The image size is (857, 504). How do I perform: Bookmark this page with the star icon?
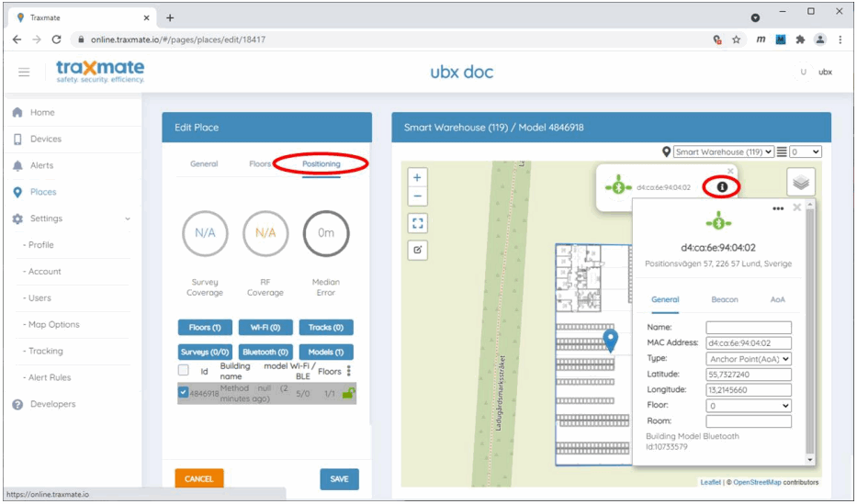tap(736, 39)
